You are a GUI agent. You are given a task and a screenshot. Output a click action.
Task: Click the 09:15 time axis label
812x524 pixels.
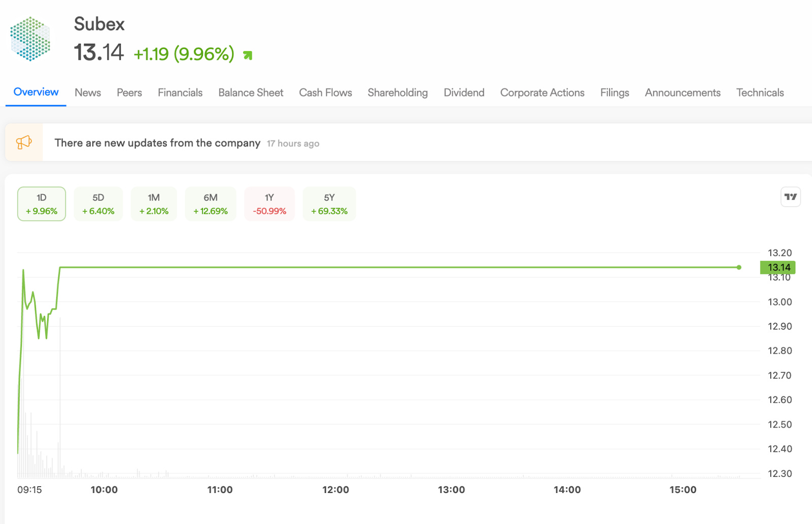29,489
